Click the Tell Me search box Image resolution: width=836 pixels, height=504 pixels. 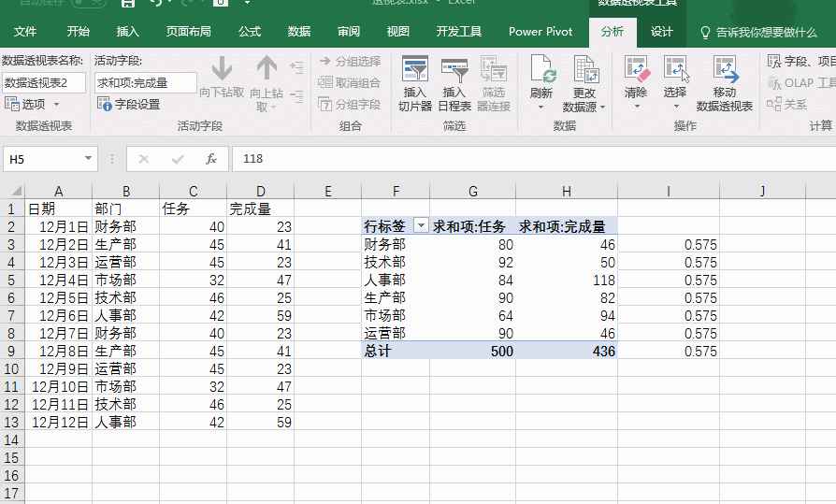[765, 32]
